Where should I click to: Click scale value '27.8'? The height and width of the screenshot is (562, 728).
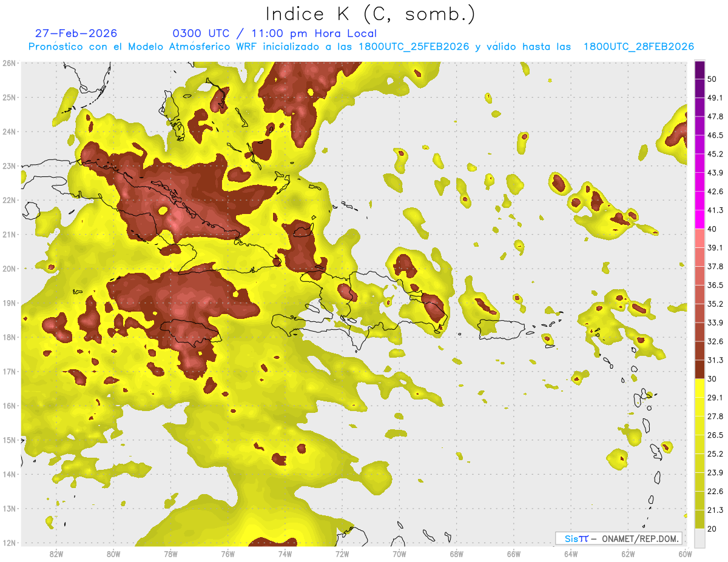point(715,416)
